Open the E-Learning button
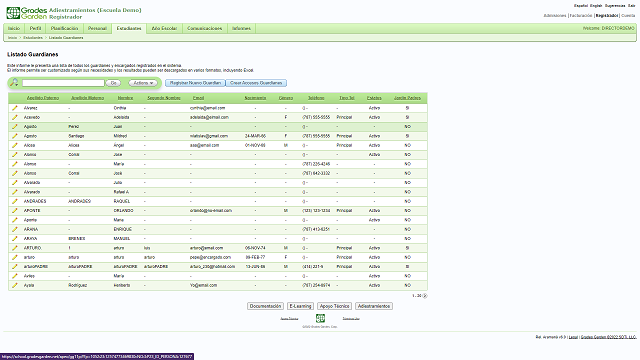Screen dimensions: 640x360 [300, 306]
